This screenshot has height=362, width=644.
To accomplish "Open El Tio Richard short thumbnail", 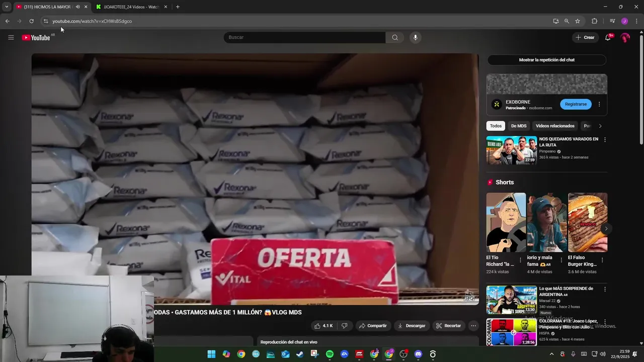I will click(x=506, y=222).
